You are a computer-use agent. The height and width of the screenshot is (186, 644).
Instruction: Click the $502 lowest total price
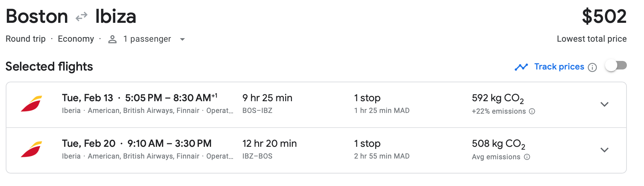(604, 17)
